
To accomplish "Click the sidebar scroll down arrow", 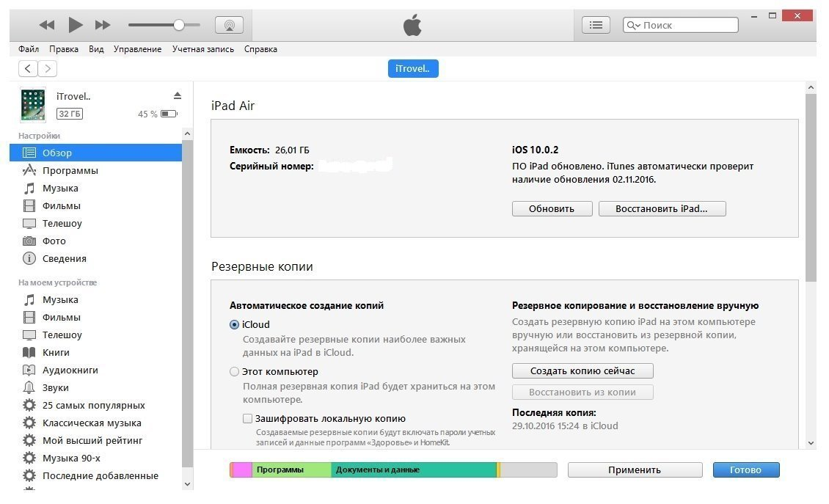I will click(187, 484).
